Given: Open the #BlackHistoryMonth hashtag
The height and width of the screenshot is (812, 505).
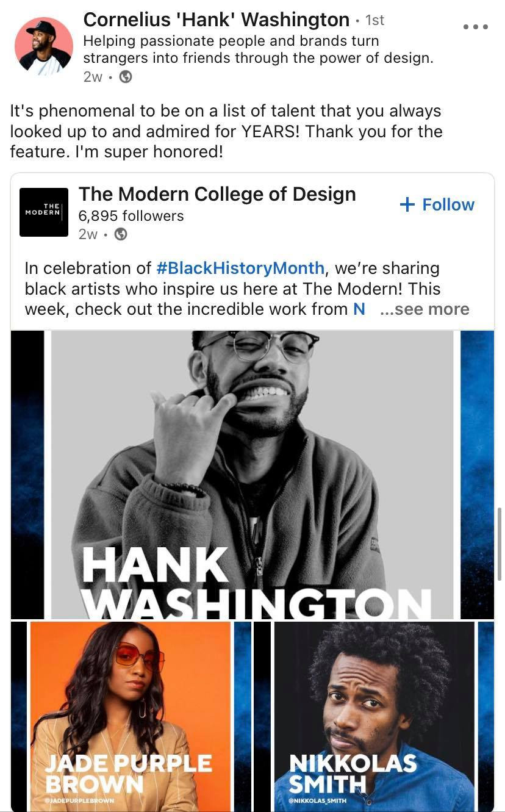Looking at the screenshot, I should click(240, 268).
